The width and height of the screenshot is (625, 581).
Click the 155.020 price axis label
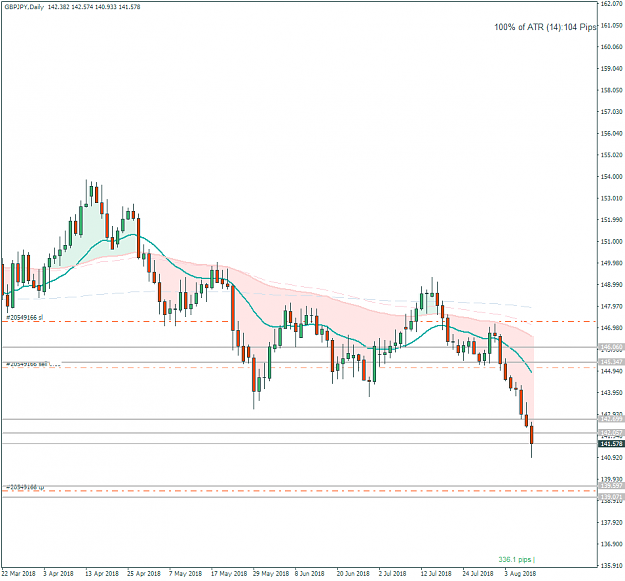(611, 155)
